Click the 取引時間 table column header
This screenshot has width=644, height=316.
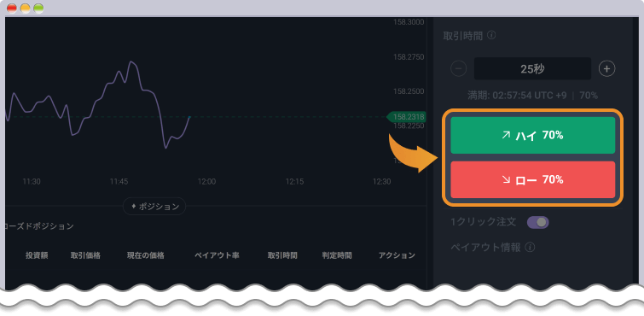[282, 255]
